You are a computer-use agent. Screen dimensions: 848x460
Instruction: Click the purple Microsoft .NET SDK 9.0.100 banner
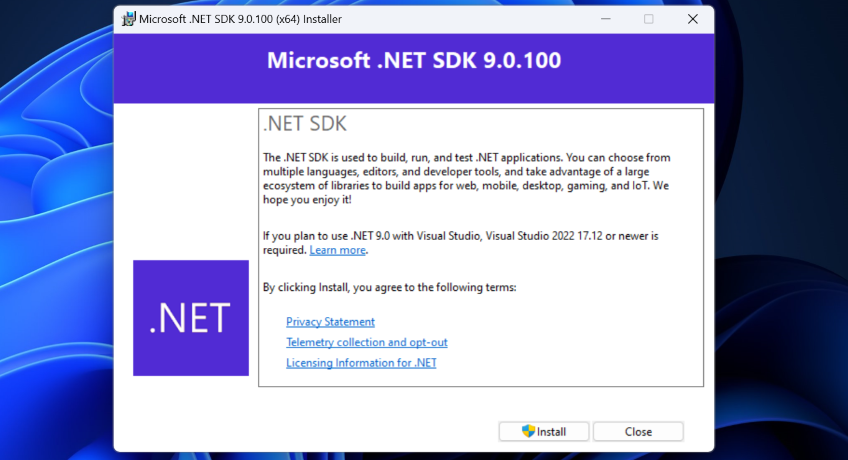(414, 61)
